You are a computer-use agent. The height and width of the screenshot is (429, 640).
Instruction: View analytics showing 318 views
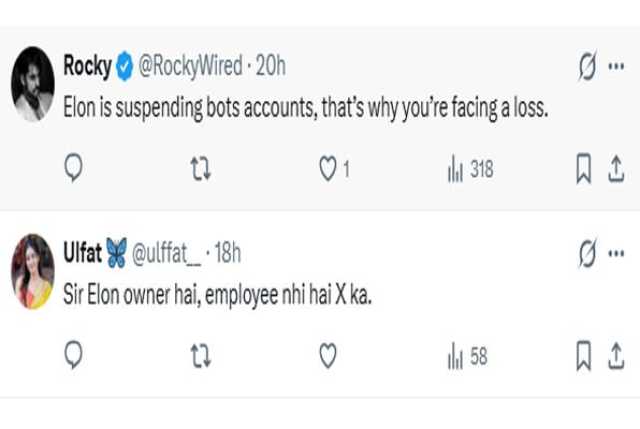(470, 171)
